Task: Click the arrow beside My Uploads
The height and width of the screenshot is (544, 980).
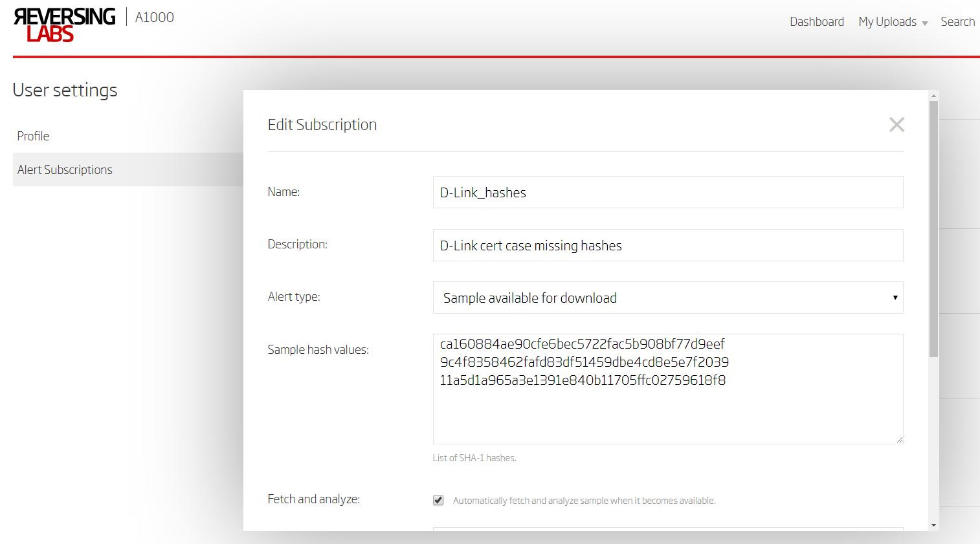Action: (925, 23)
